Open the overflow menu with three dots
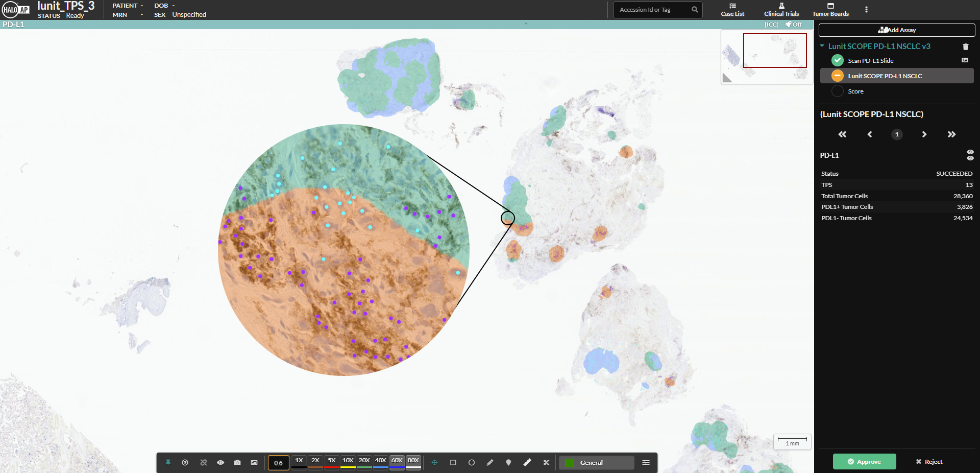The width and height of the screenshot is (980, 473). click(866, 9)
